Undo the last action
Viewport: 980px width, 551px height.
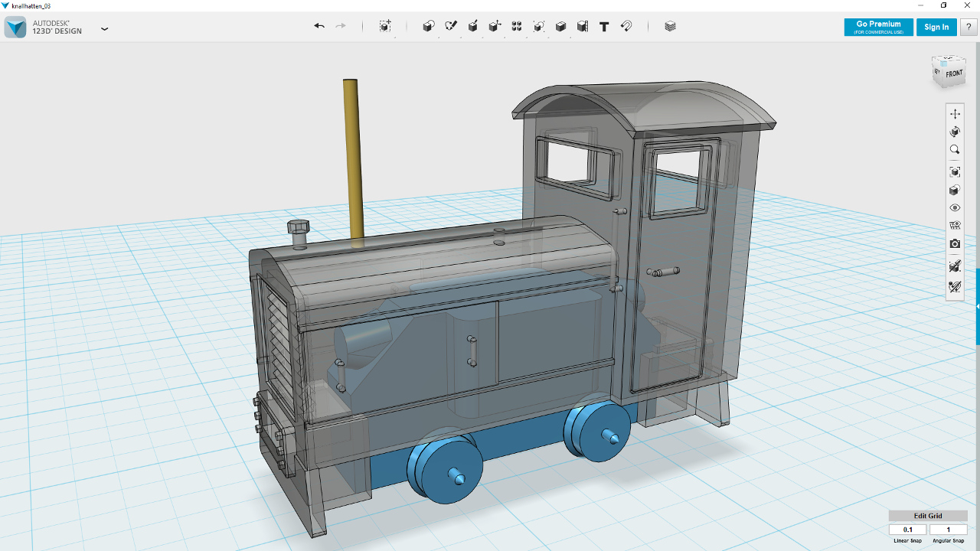tap(319, 26)
